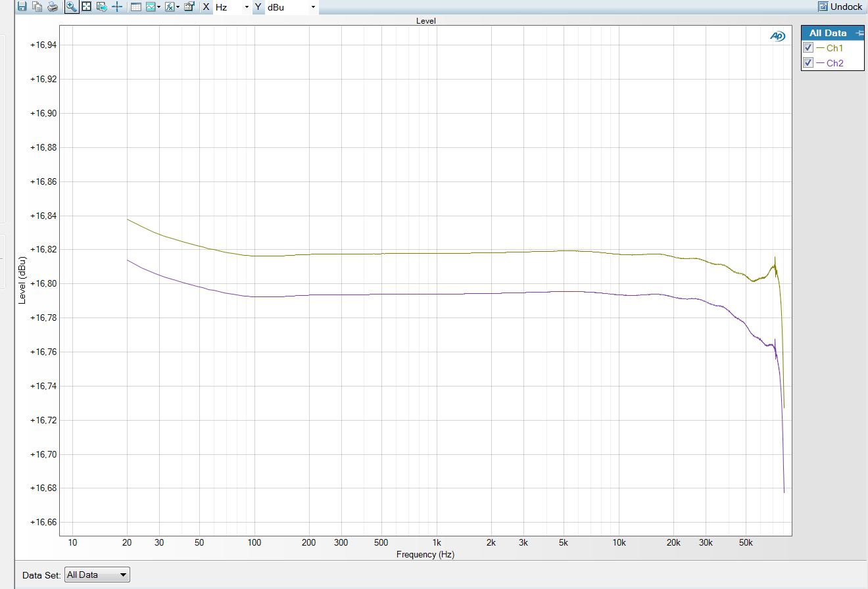This screenshot has height=589, width=868.
Task: Click the Undock button
Action: (x=840, y=7)
